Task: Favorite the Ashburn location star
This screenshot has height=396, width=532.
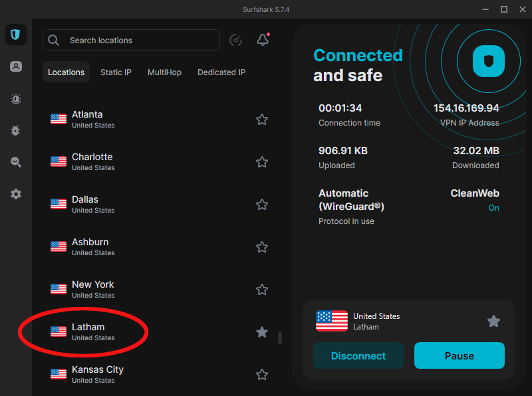Action: (262, 247)
